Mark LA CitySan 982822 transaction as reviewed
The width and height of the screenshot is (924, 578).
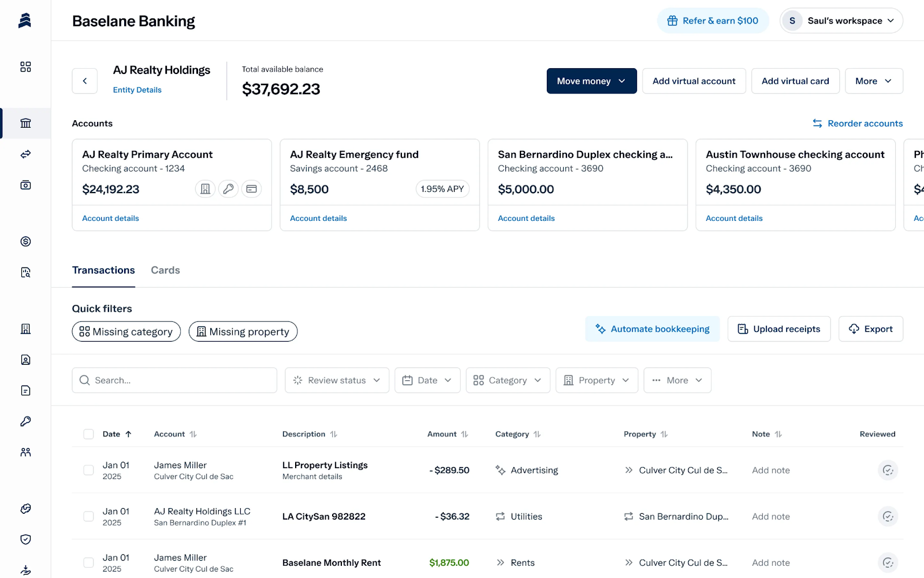point(888,517)
